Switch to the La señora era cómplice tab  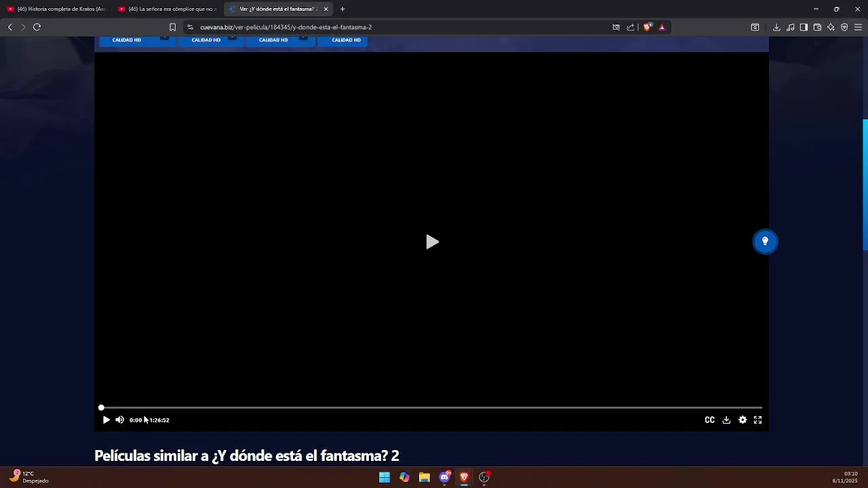[x=168, y=9]
